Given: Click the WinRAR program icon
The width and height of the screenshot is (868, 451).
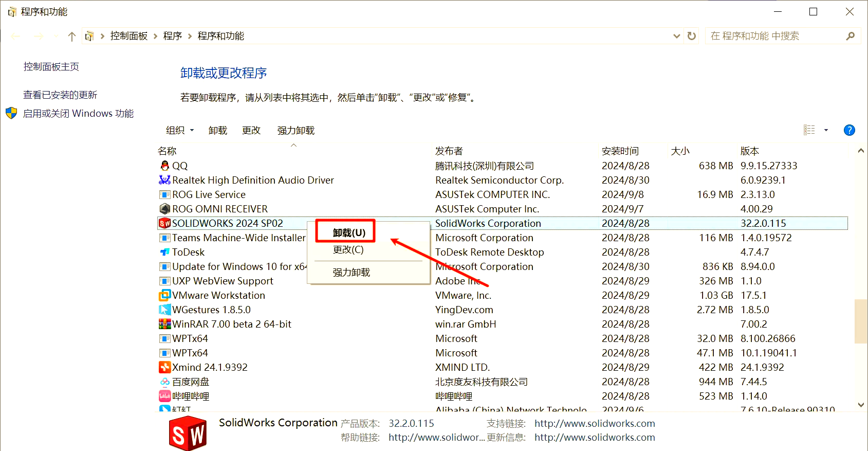Looking at the screenshot, I should coord(164,324).
